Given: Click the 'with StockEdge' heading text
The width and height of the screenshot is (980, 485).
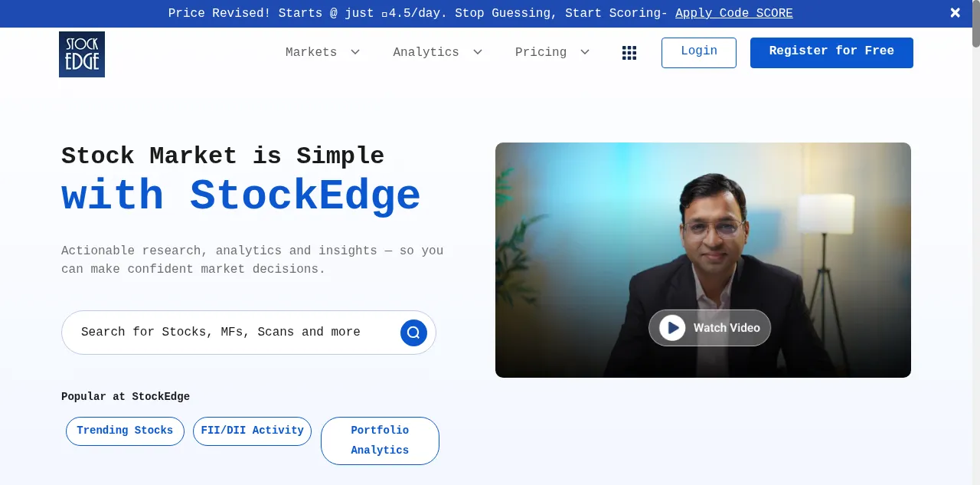Looking at the screenshot, I should point(241,197).
